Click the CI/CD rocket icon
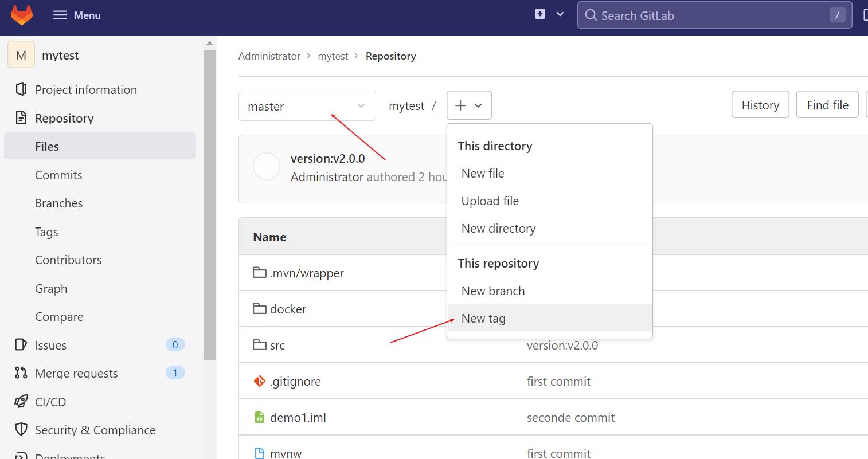 click(x=21, y=401)
